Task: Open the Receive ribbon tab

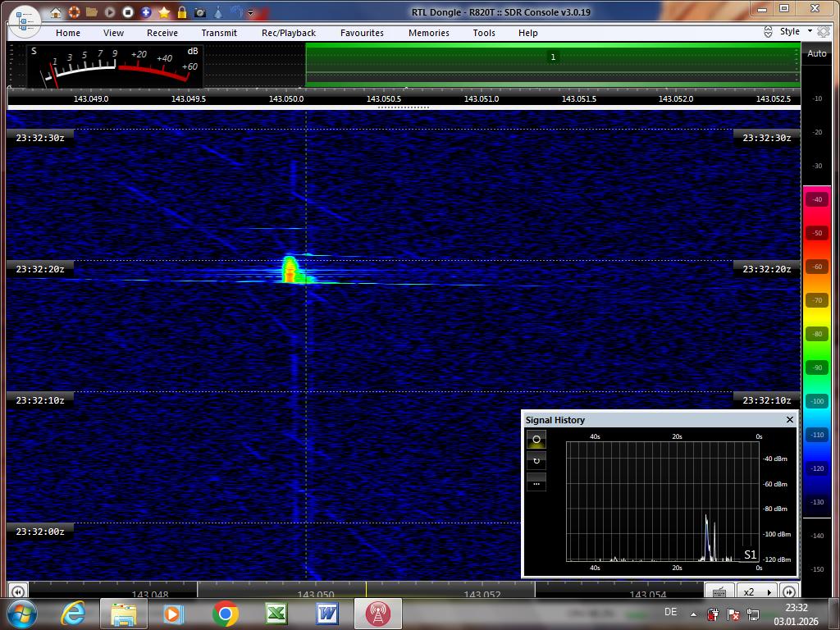Action: click(162, 33)
